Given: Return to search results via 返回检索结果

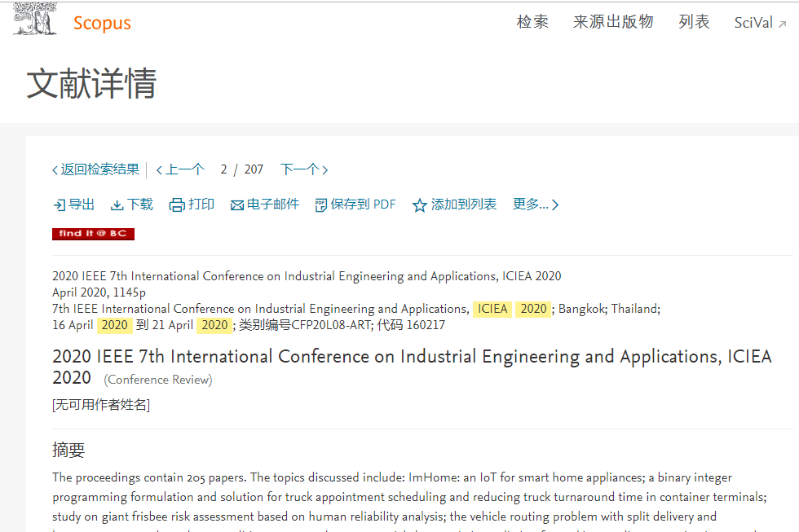Looking at the screenshot, I should pos(95,169).
